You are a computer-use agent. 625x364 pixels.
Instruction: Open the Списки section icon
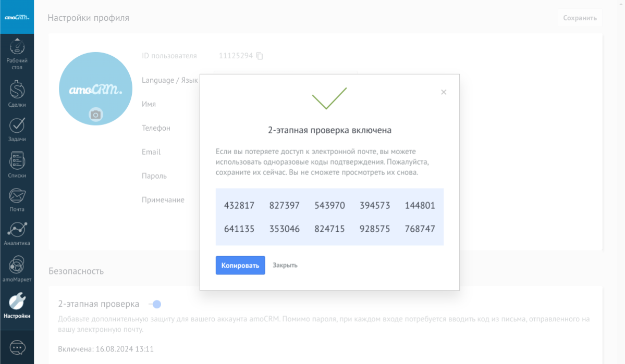(17, 161)
